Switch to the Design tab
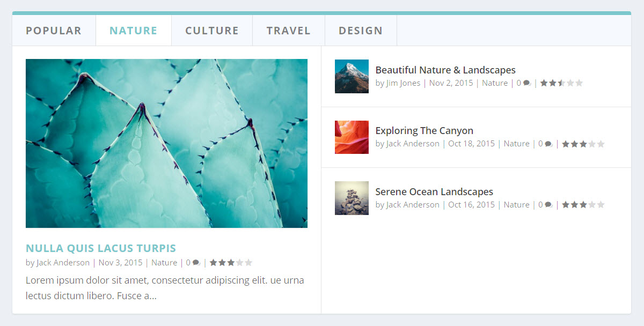644x326 pixels. click(x=361, y=31)
